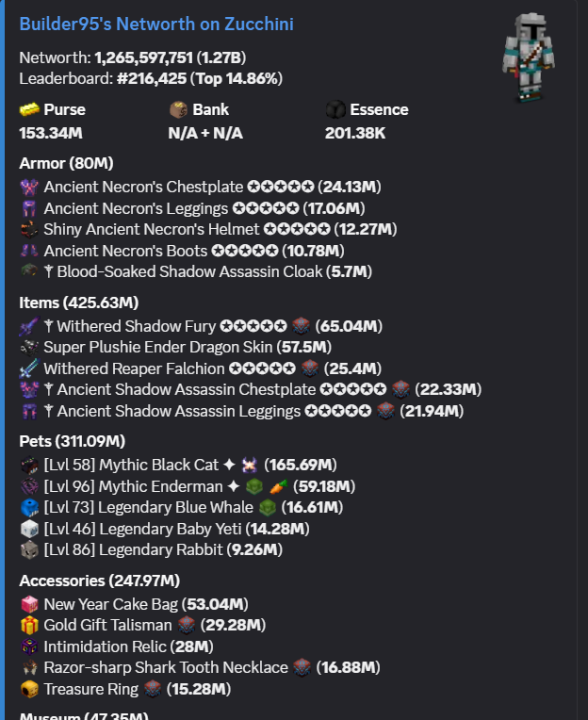Click the Bank money bag icon
The height and width of the screenshot is (720, 588).
click(178, 109)
